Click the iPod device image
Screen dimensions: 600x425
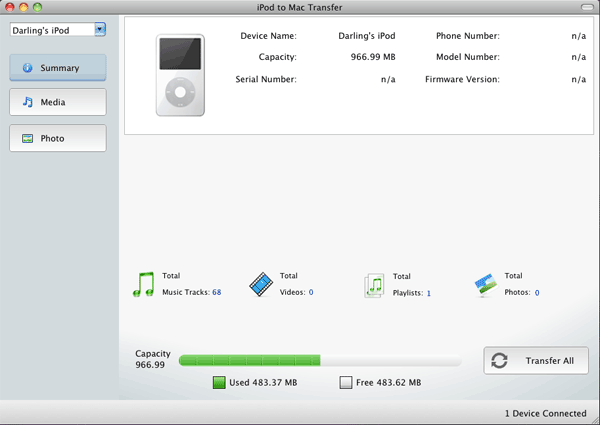tap(180, 75)
